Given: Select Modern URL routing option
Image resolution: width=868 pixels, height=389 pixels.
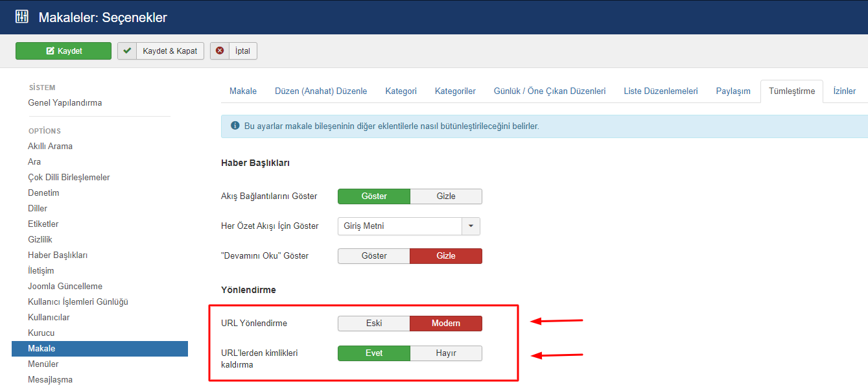Looking at the screenshot, I should tap(446, 324).
